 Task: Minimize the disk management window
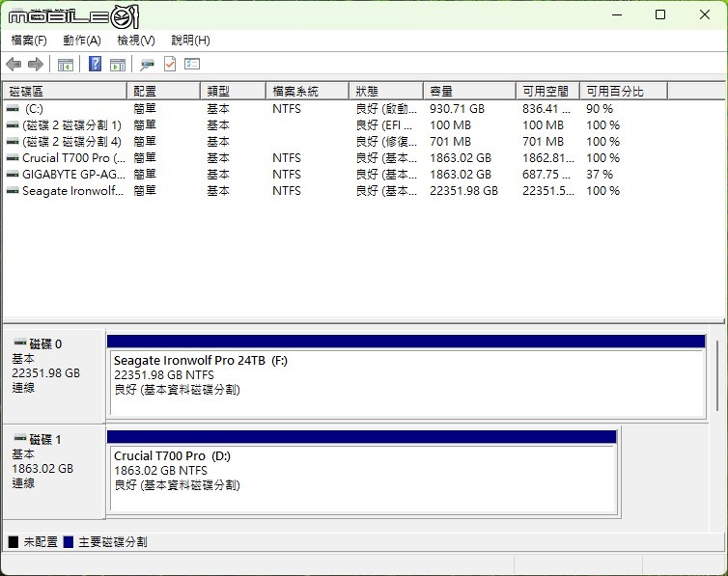point(617,14)
